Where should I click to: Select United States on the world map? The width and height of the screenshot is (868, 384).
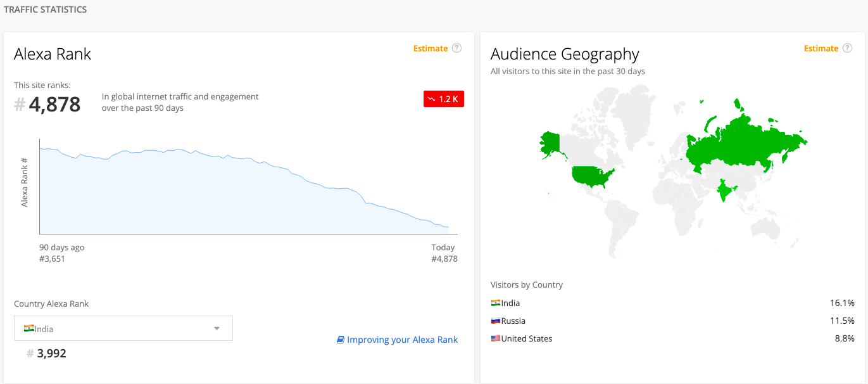tap(591, 176)
